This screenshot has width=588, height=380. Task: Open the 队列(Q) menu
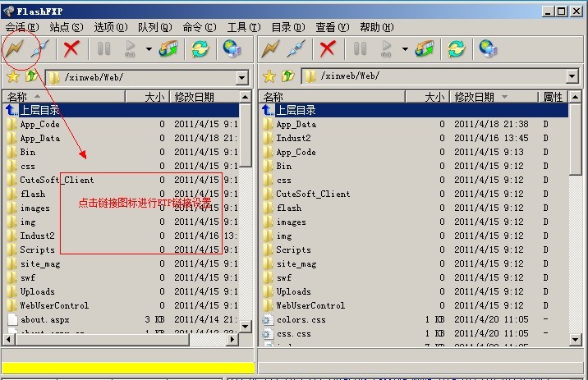[155, 27]
